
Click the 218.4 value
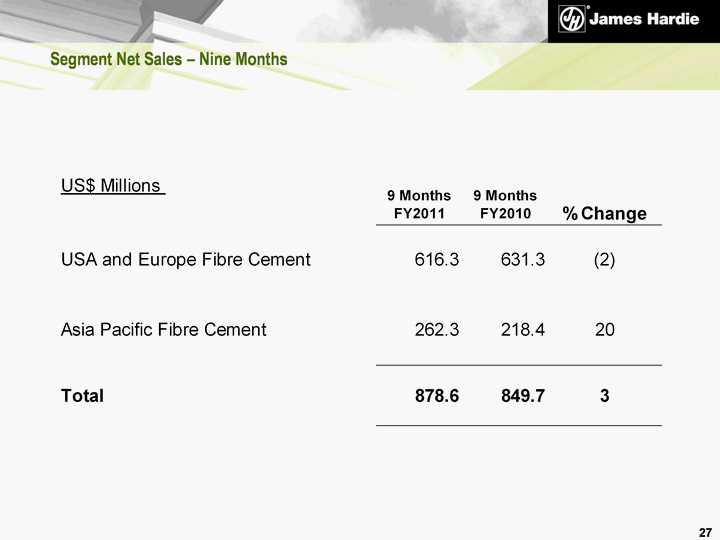coord(523,328)
